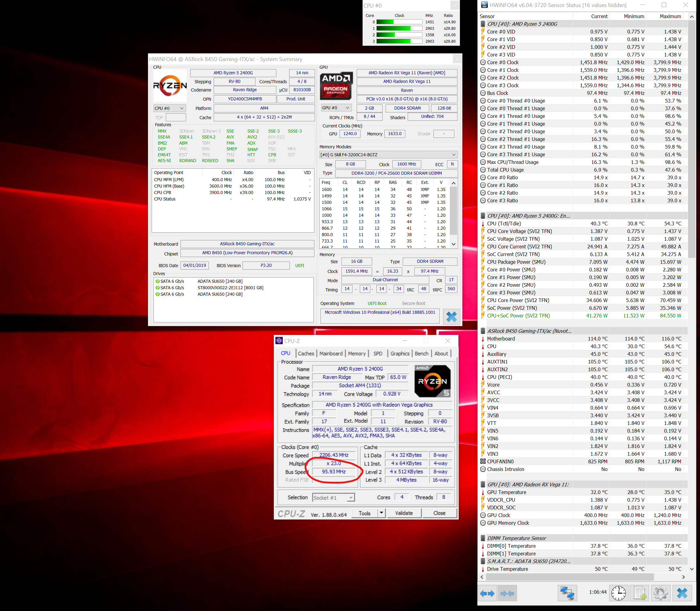Image resolution: width=700 pixels, height=611 pixels.
Task: Start logging with the sheet-plus icon
Action: click(x=640, y=593)
